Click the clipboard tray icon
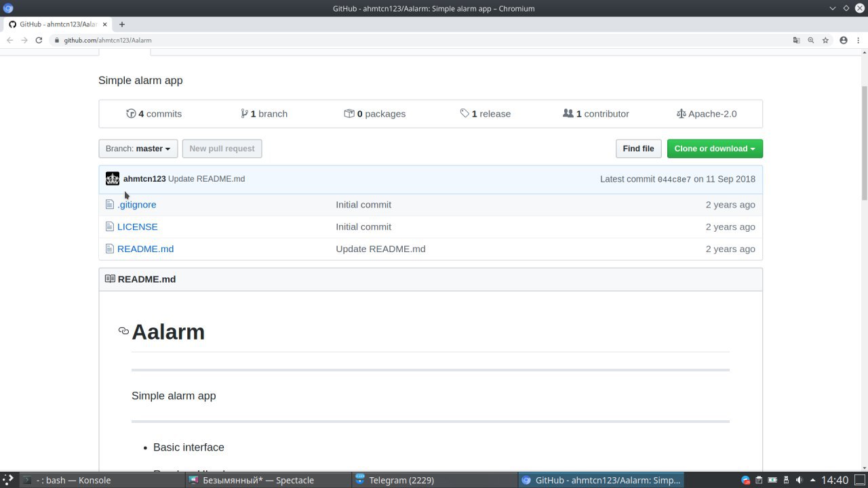 point(759,480)
